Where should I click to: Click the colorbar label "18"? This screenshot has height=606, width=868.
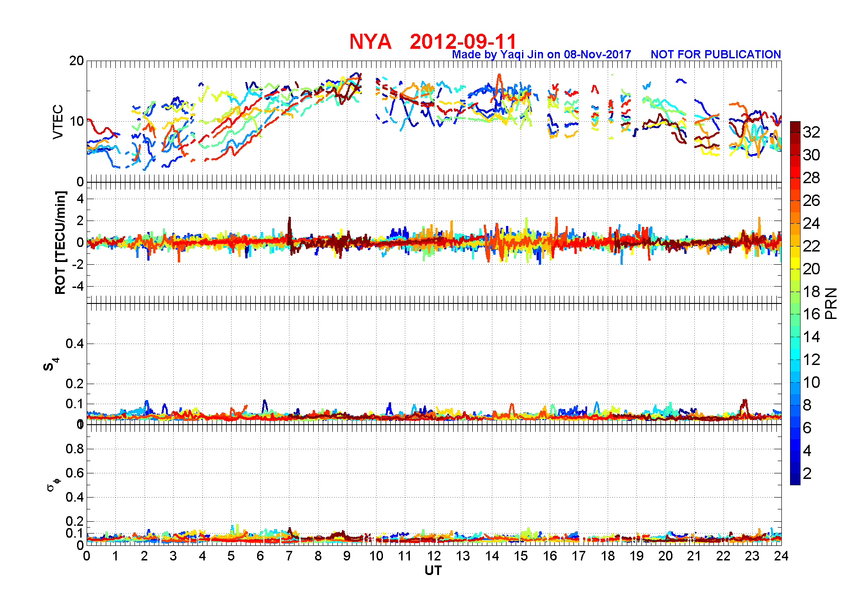coord(811,292)
